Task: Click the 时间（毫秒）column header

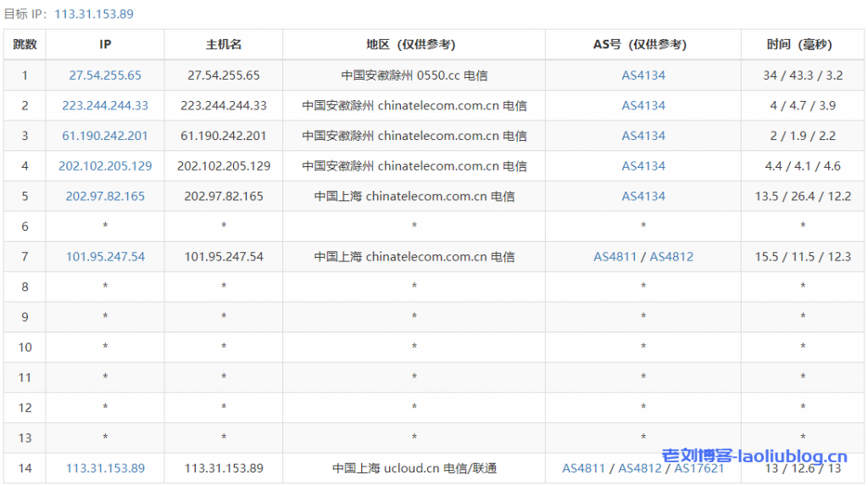Action: pyautogui.click(x=803, y=45)
